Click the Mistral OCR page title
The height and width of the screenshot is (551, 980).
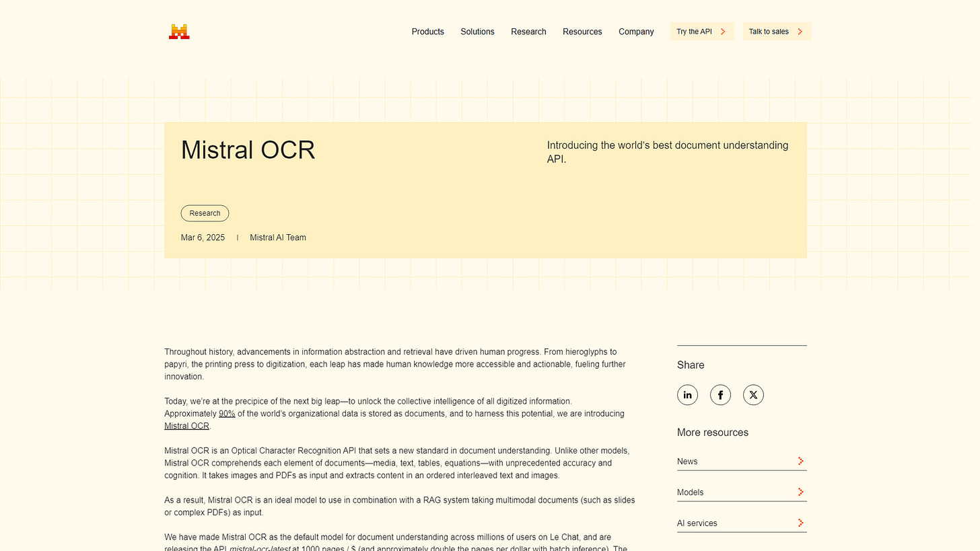(x=248, y=150)
